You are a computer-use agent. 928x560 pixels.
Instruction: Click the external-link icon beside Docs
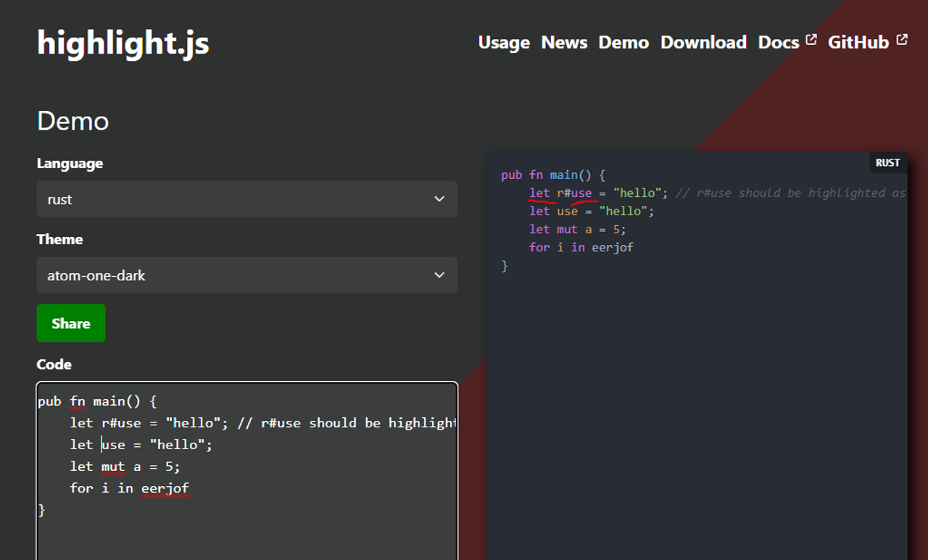(x=811, y=39)
